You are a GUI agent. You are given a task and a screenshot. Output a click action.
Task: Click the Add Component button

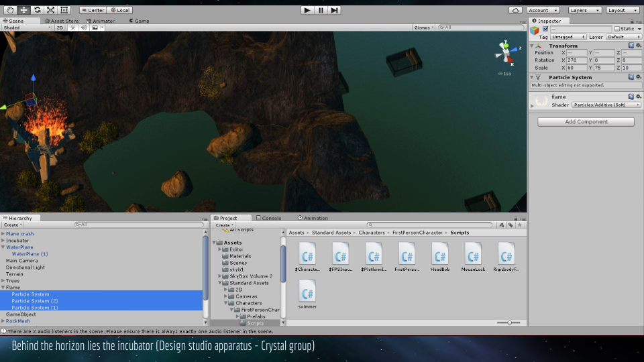click(x=586, y=122)
